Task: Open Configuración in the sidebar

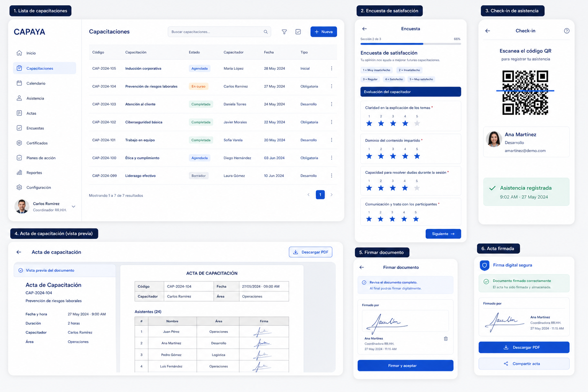Action: pyautogui.click(x=44, y=188)
